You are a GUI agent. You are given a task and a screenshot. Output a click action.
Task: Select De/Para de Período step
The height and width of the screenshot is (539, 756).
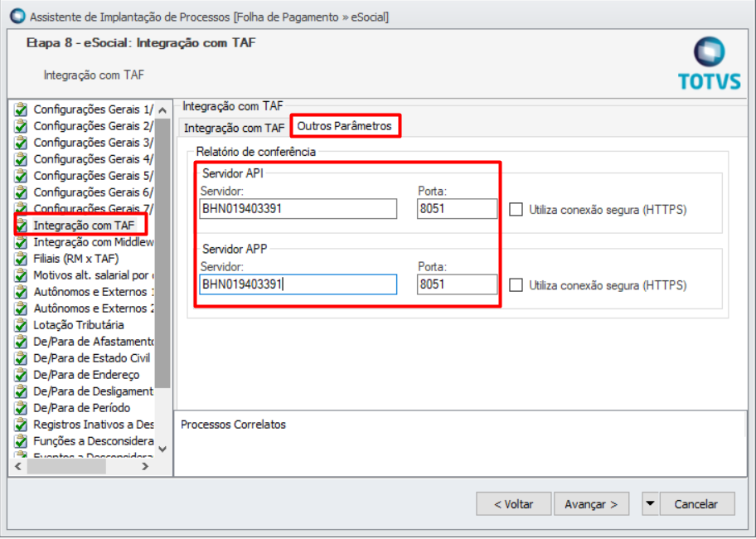pyautogui.click(x=81, y=408)
